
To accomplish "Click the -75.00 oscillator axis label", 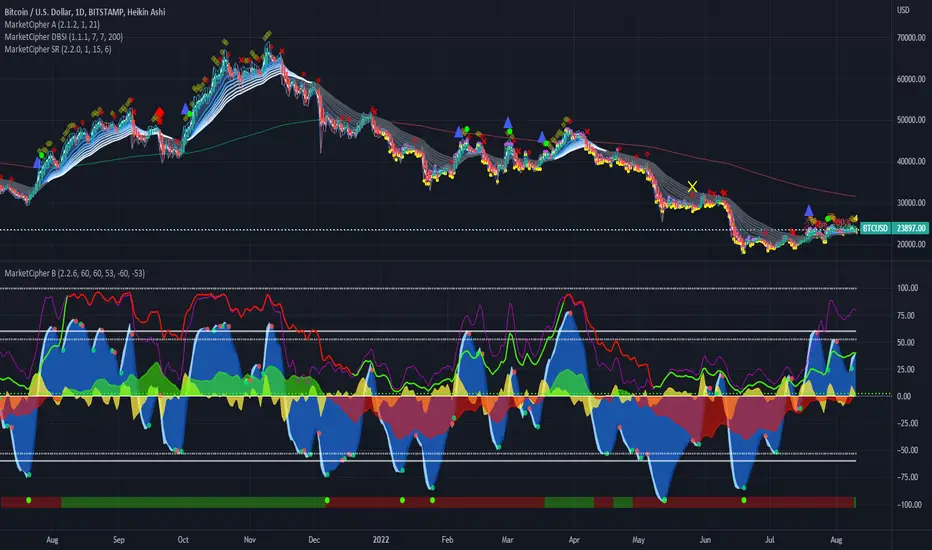I will point(907,477).
